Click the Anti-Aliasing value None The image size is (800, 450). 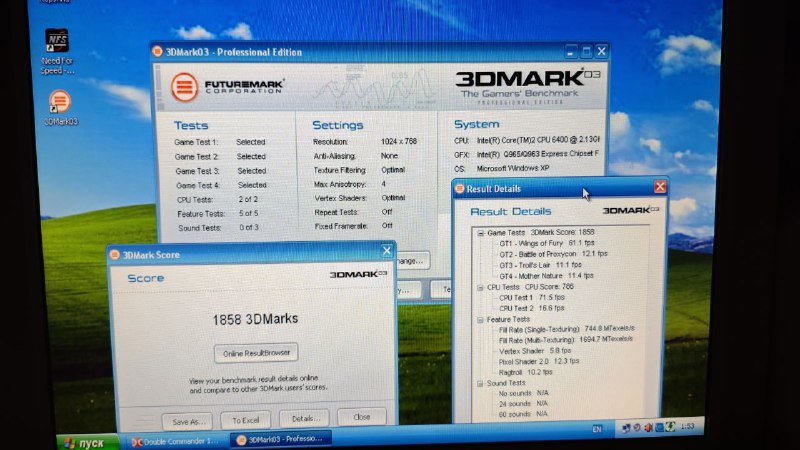coord(389,156)
